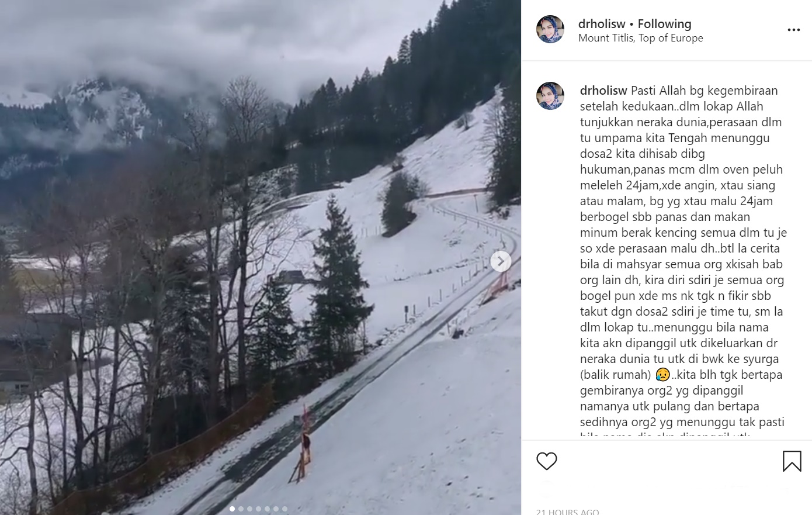This screenshot has width=812, height=515.
Task: Click the avatar beside the caption text
Action: pos(550,96)
